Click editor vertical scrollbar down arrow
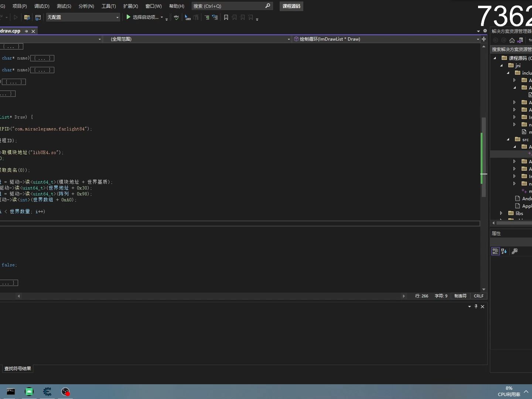Screen dimensions: 532x399 click(x=484, y=289)
